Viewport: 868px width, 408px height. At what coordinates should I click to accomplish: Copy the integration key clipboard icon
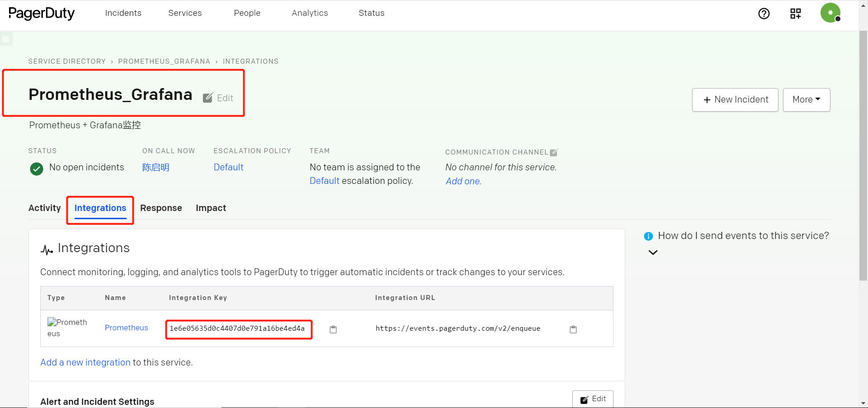point(333,329)
